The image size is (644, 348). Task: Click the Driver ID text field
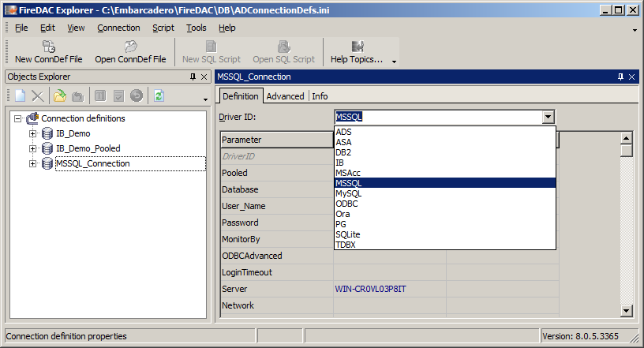pyautogui.click(x=438, y=117)
